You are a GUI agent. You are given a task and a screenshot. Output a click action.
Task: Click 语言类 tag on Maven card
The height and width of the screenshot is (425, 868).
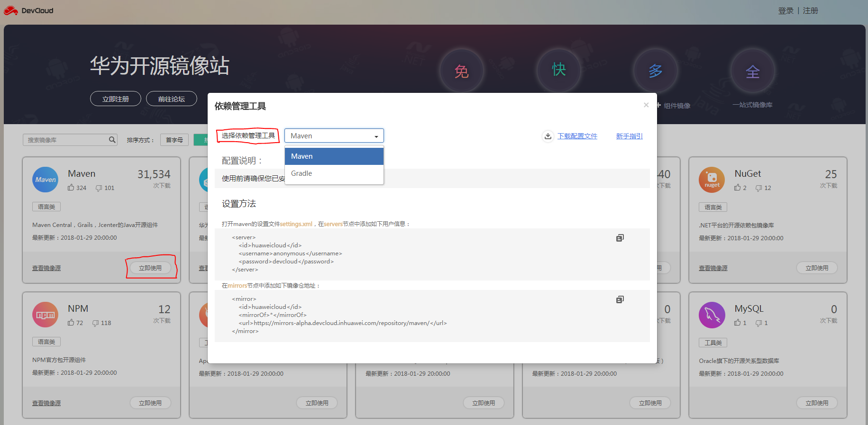[x=46, y=207]
